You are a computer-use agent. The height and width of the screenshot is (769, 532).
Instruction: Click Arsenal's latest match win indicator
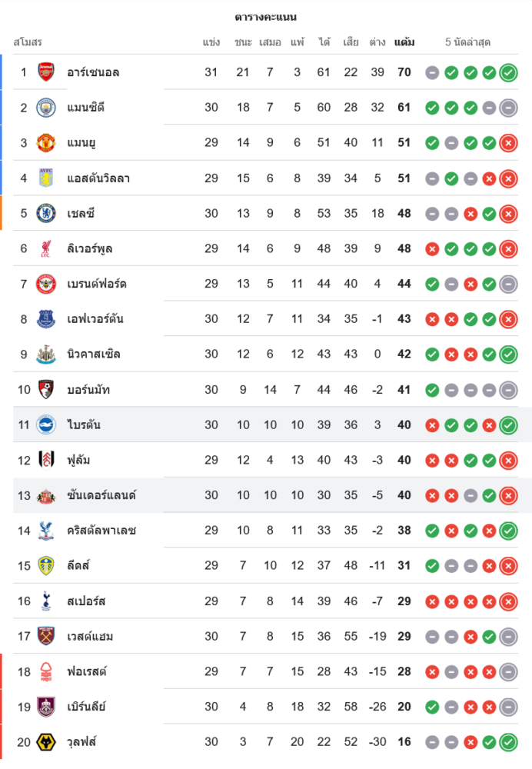[508, 73]
